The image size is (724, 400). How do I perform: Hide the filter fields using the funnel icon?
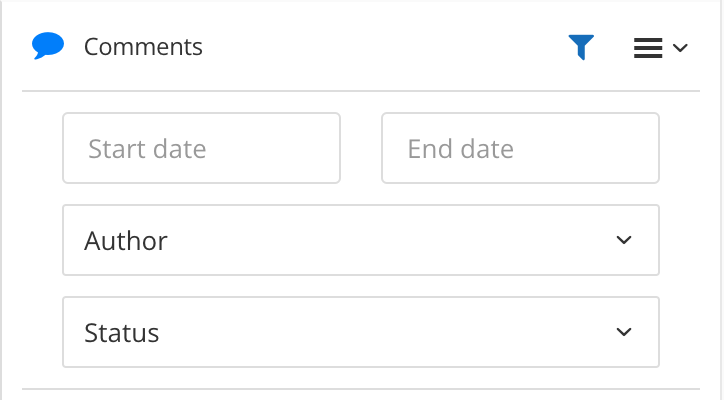pyautogui.click(x=581, y=47)
